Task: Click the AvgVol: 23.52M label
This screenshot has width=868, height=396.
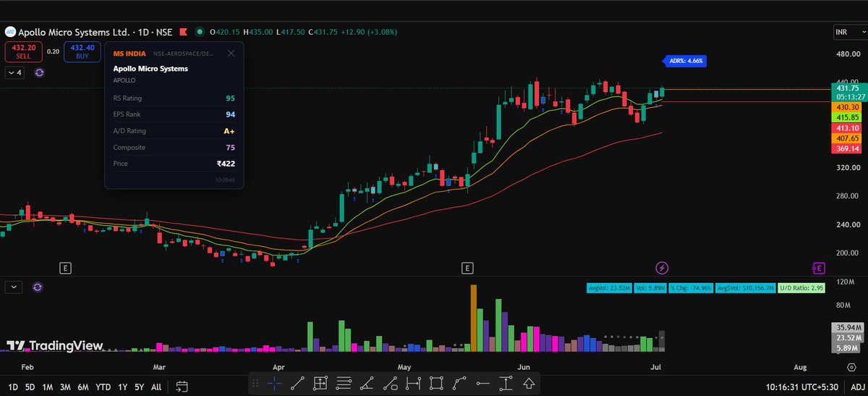Action: pyautogui.click(x=608, y=287)
